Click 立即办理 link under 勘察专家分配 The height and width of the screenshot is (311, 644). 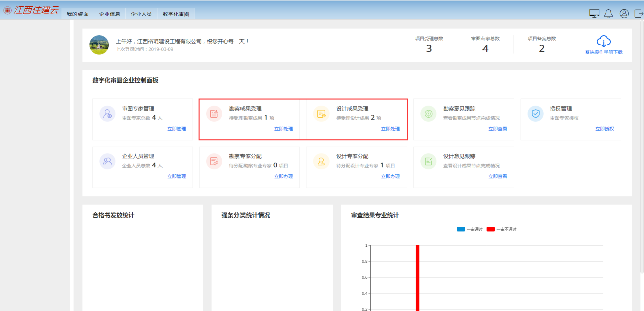tap(284, 176)
